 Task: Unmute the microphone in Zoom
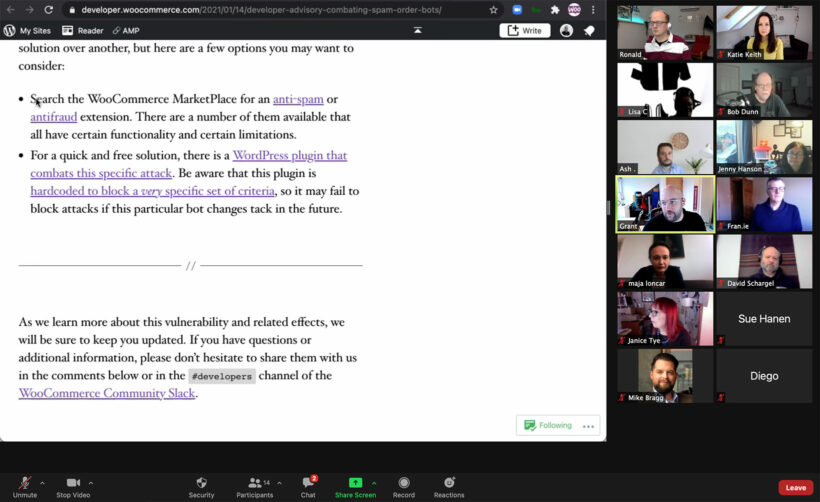pos(24,484)
